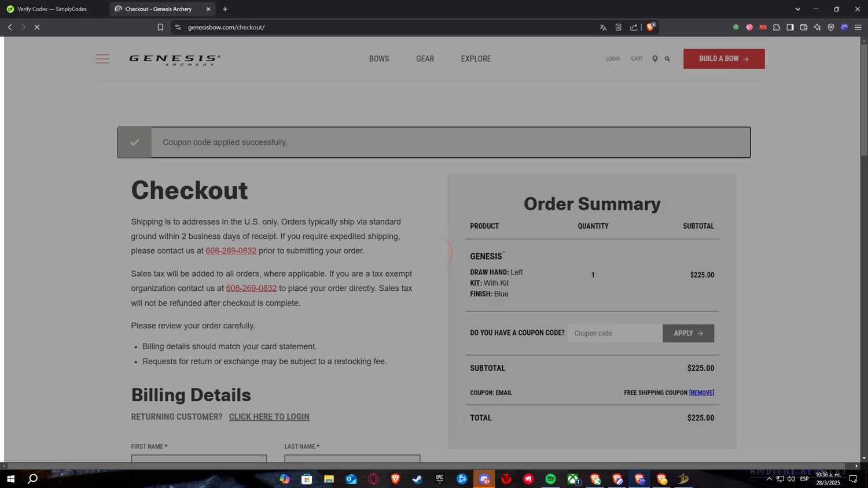Viewport: 868px width, 488px height.
Task: Click the $225.00 total amount
Action: [701, 418]
